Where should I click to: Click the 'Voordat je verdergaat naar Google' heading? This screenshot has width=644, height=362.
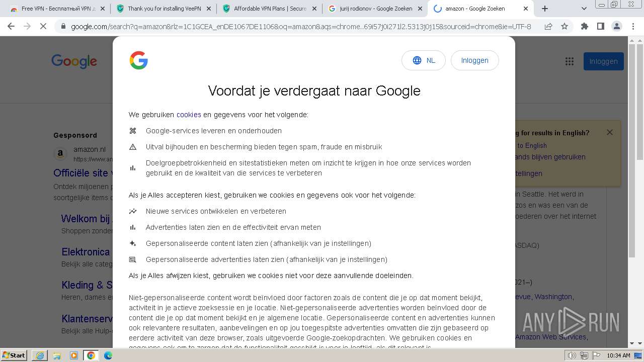(x=314, y=90)
